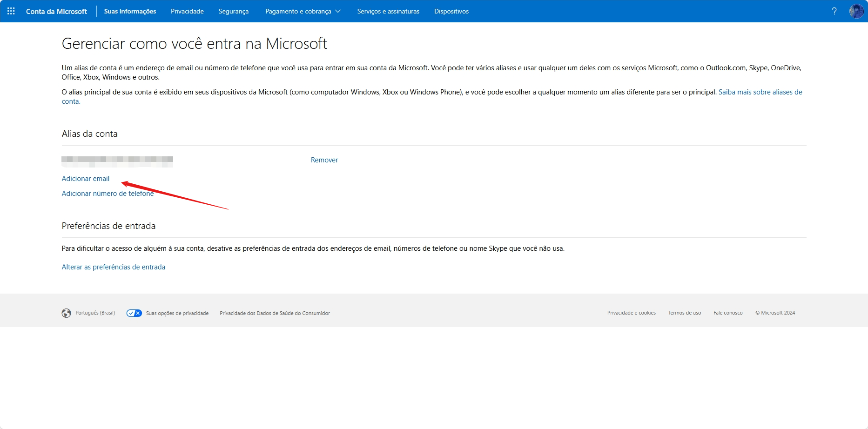Viewport: 868px width, 429px height.
Task: Click Remover next to the account alias
Action: [324, 160]
